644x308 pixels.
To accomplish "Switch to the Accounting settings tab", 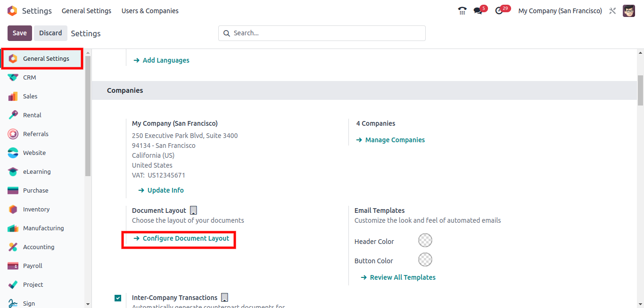I will 42,247.
